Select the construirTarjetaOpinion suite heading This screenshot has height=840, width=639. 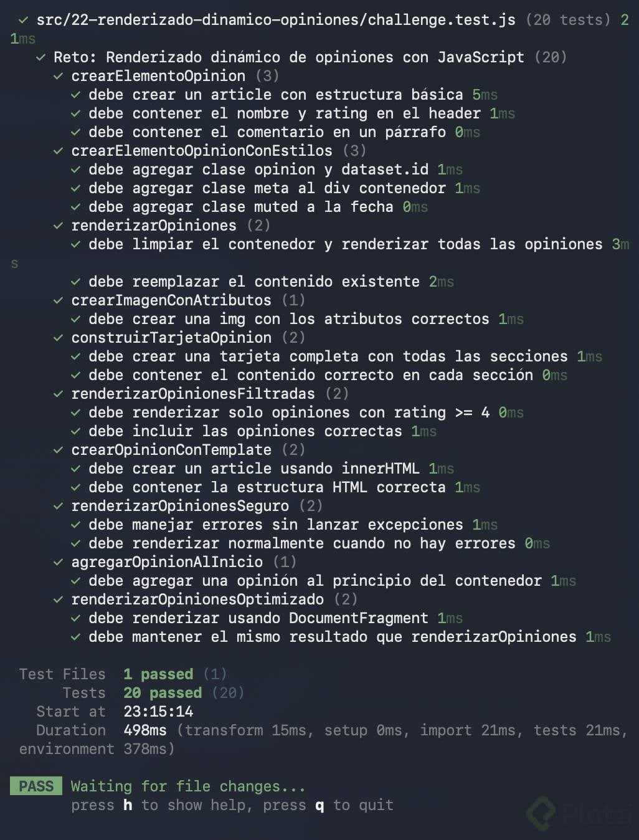pyautogui.click(x=171, y=338)
